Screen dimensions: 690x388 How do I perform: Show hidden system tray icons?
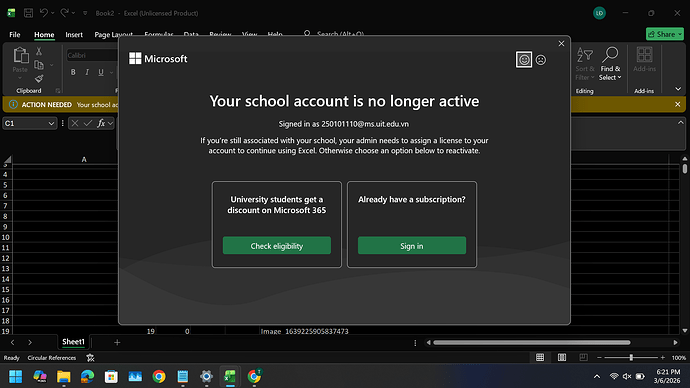597,377
